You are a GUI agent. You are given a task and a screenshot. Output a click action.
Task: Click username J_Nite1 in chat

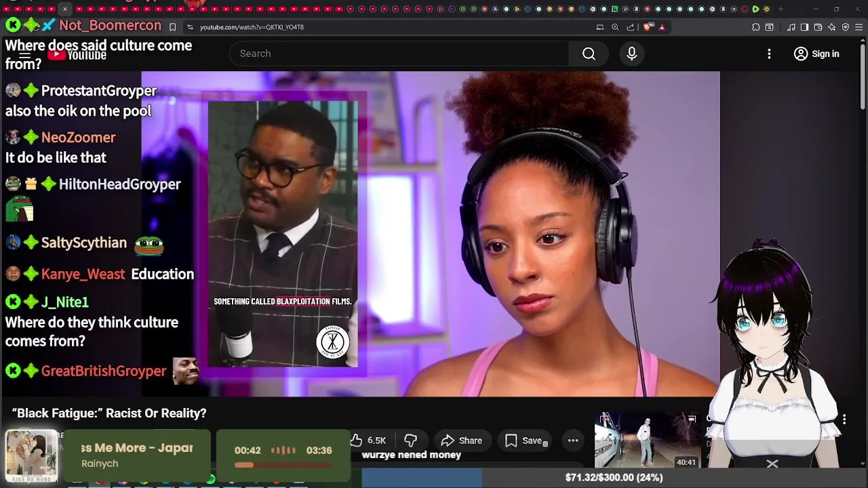tap(65, 302)
